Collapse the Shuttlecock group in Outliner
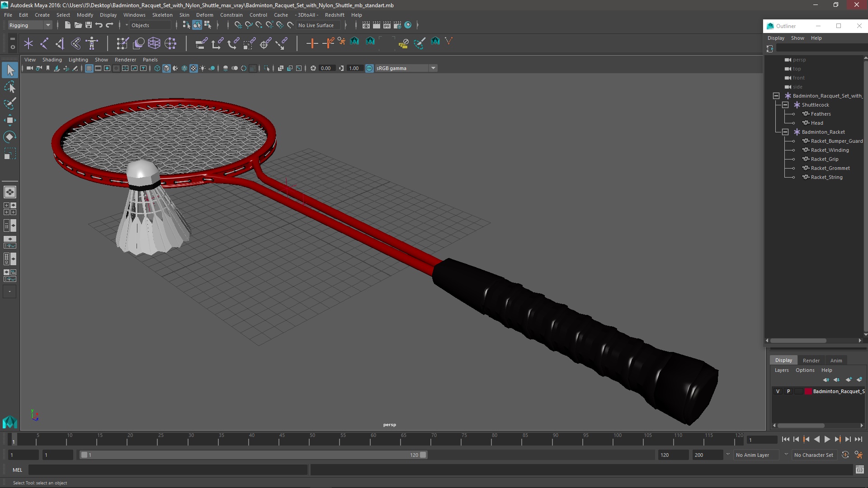 point(785,105)
